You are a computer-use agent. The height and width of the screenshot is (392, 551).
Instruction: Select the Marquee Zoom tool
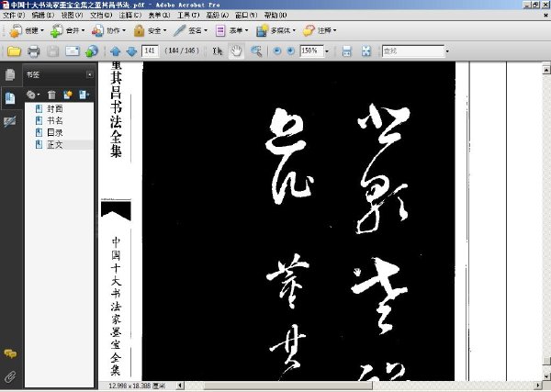256,51
